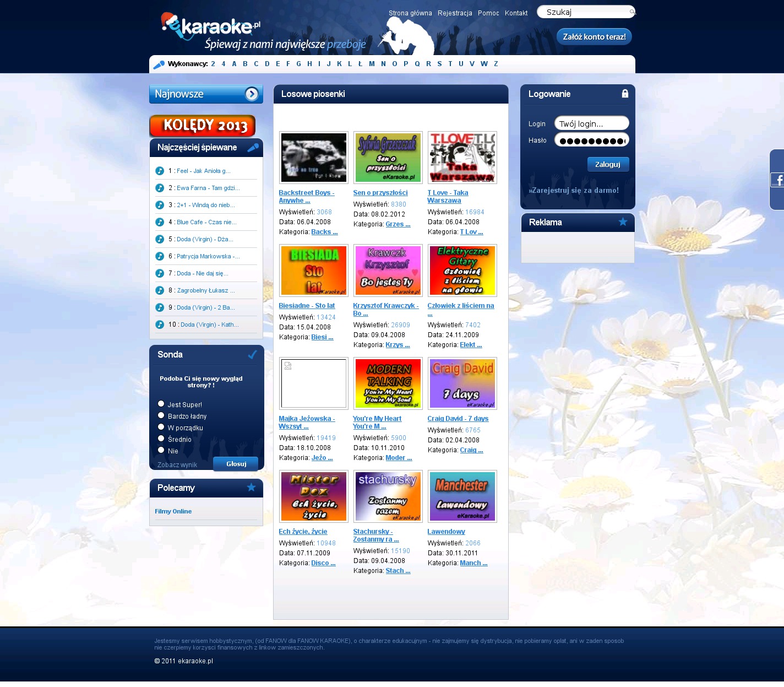
Task: Click music note icon beside Doda (Virgin) - 2 Ba
Action: 160,307
